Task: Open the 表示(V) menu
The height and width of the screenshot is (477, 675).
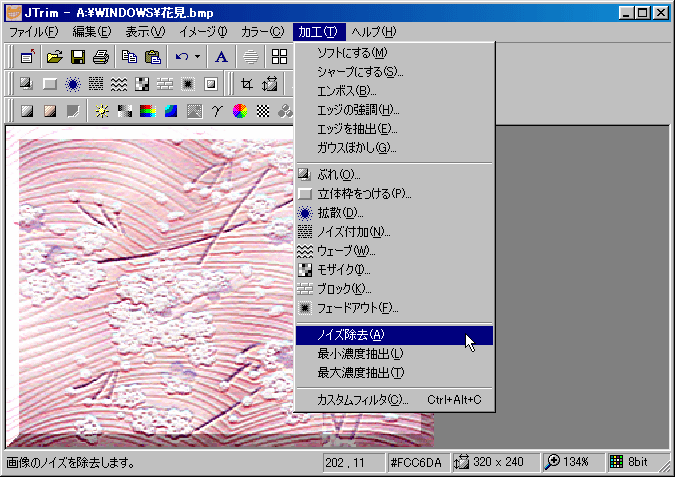Action: pyautogui.click(x=145, y=32)
